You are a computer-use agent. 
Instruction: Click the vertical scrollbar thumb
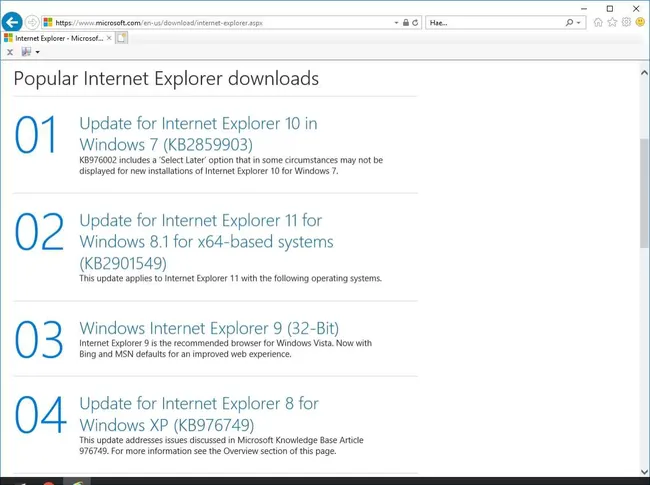(x=644, y=193)
